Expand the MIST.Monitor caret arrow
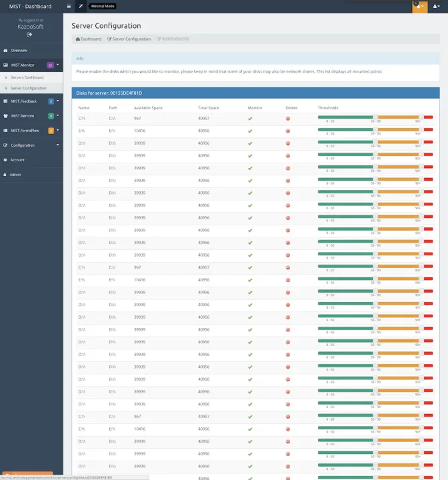448x480 pixels. coord(57,65)
